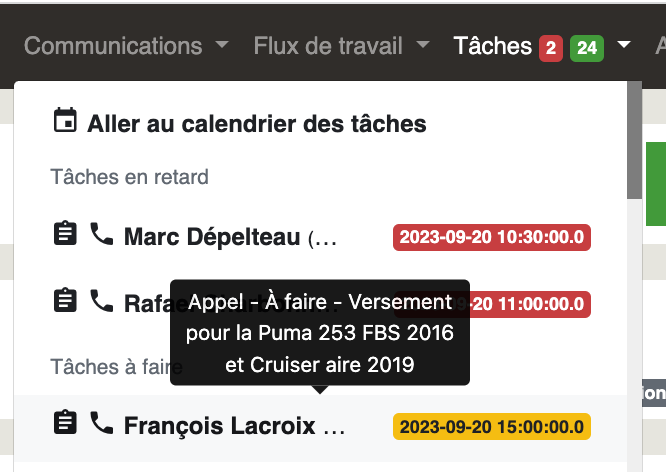Click the yellow 2023-09-20 15:00:00.0 date badge
This screenshot has height=472, width=666.
click(x=491, y=427)
